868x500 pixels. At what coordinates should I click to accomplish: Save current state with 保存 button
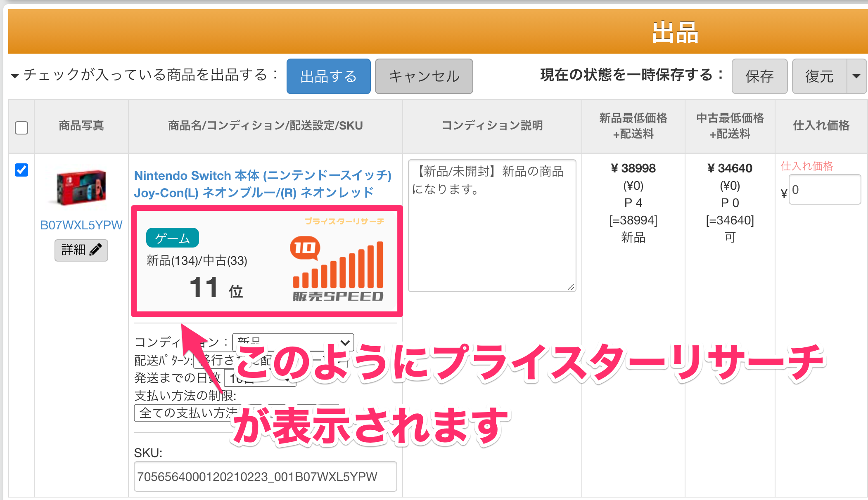(759, 76)
